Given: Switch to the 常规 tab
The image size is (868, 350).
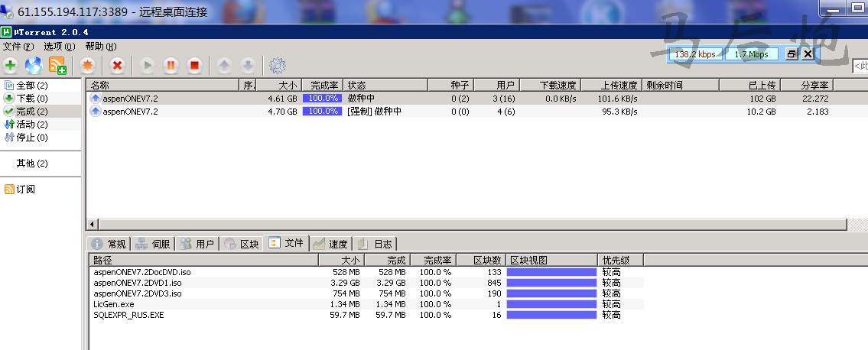Looking at the screenshot, I should (109, 244).
